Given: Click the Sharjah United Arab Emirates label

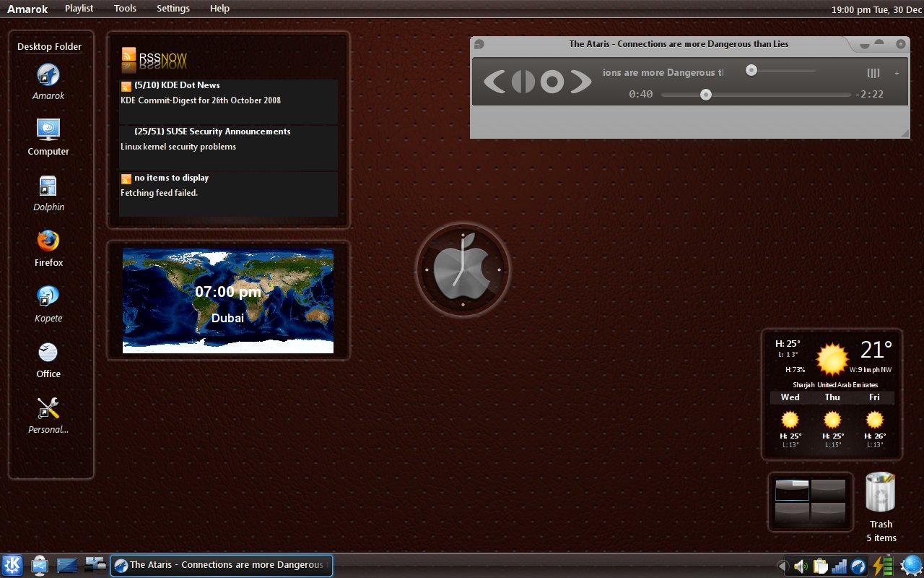Looking at the screenshot, I should tap(835, 385).
